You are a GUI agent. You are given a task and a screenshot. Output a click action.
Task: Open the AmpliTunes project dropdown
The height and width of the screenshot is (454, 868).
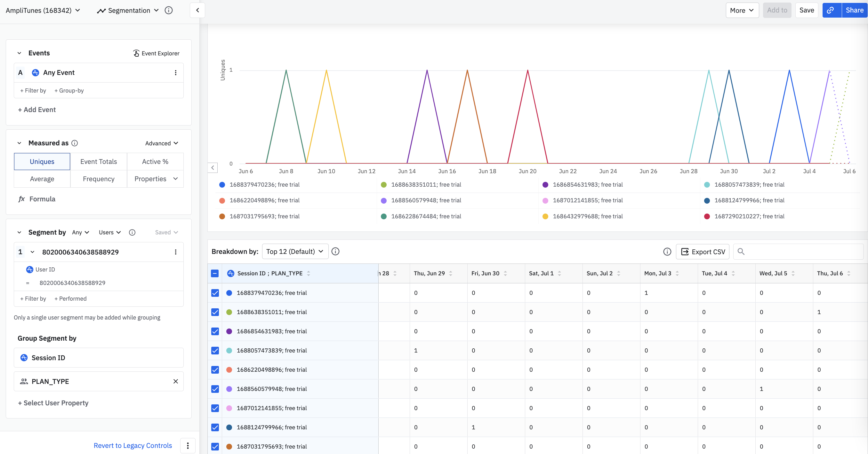[43, 10]
